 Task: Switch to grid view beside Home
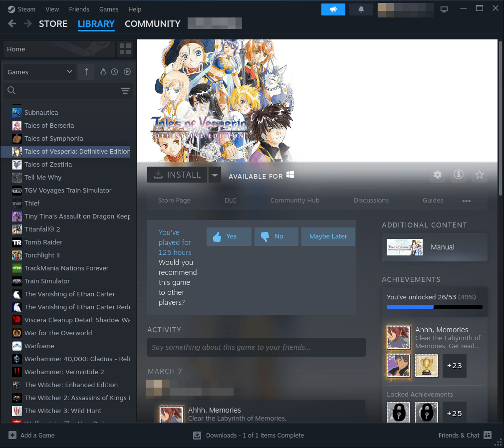click(x=125, y=49)
